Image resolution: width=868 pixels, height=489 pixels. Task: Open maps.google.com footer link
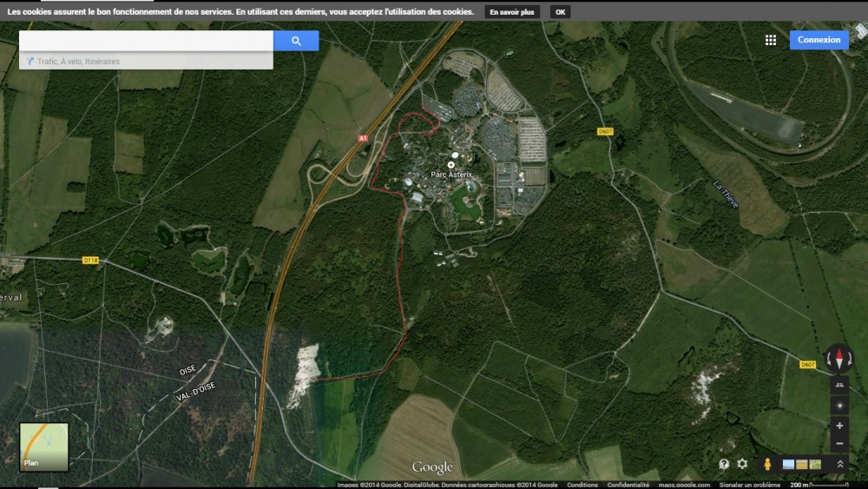click(684, 485)
